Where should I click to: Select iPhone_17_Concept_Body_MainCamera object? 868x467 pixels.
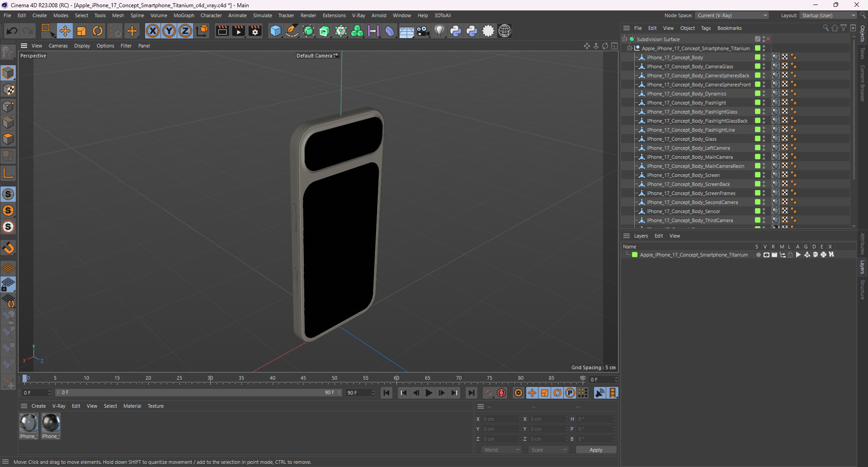tap(689, 157)
